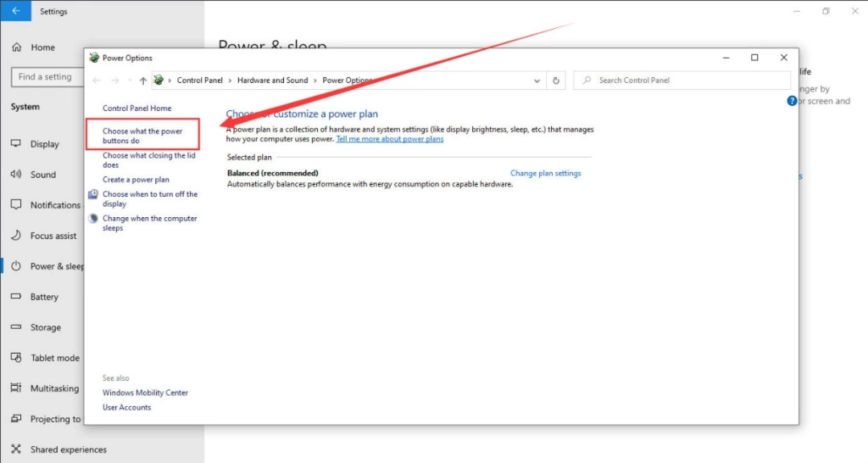Open Focus assist in Settings sidebar

click(x=53, y=236)
